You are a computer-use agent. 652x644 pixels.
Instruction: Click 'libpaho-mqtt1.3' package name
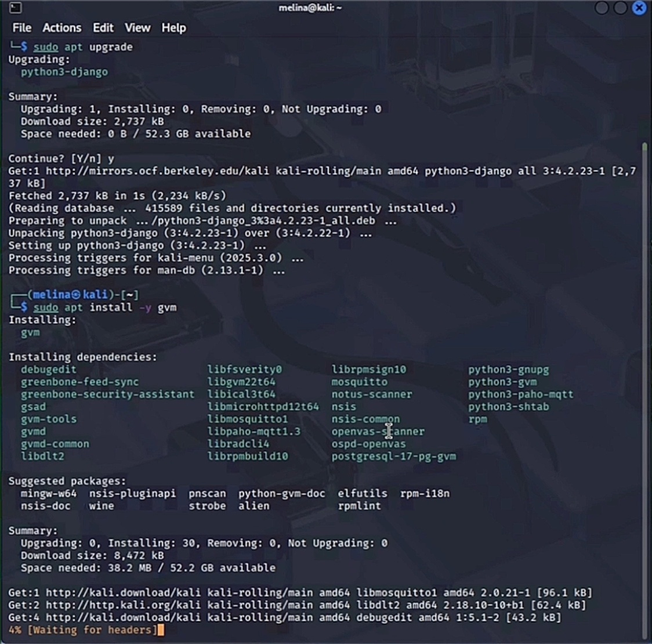(253, 432)
